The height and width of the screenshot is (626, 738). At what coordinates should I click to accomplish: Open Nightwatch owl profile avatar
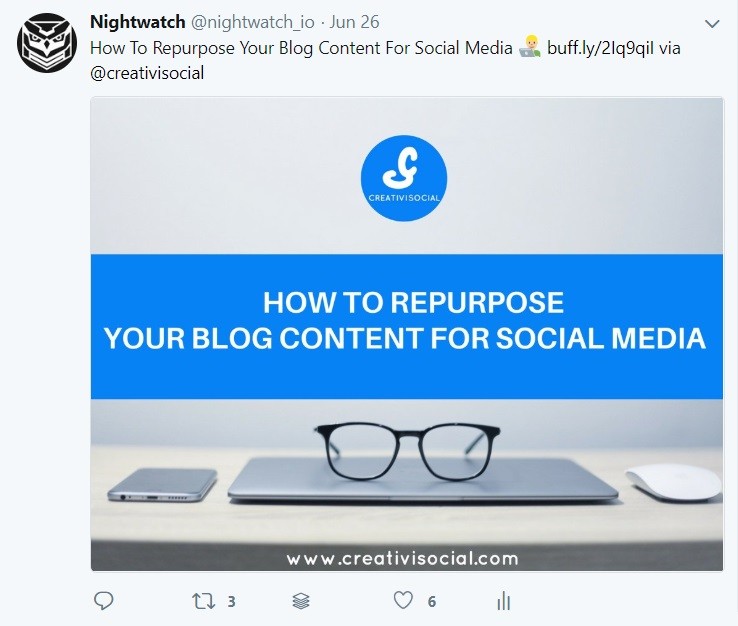coord(47,43)
